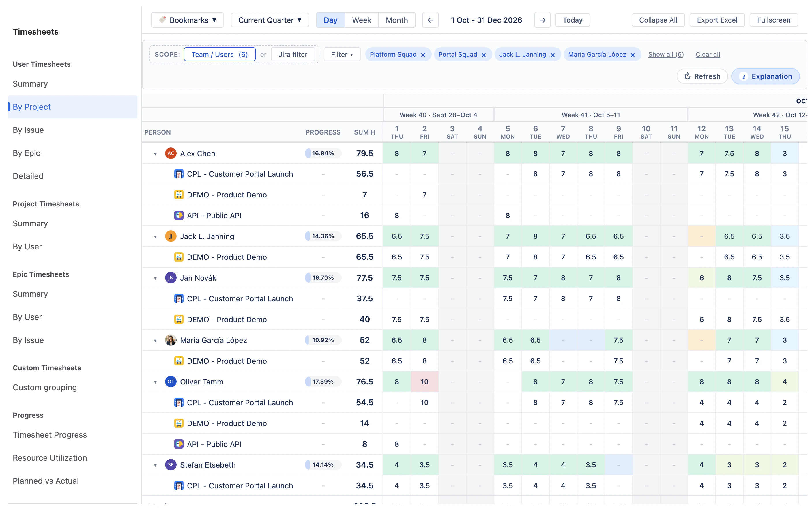This screenshot has width=812, height=508.
Task: Remove the María García López chip
Action: (x=632, y=55)
